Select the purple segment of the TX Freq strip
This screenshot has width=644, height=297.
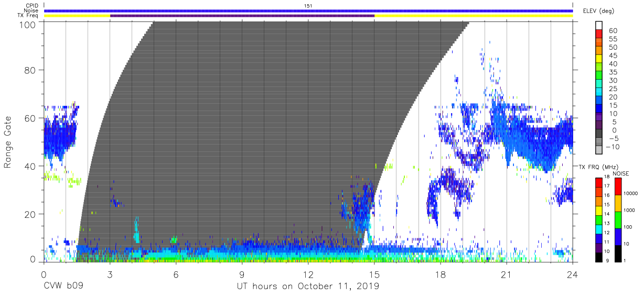pos(242,16)
